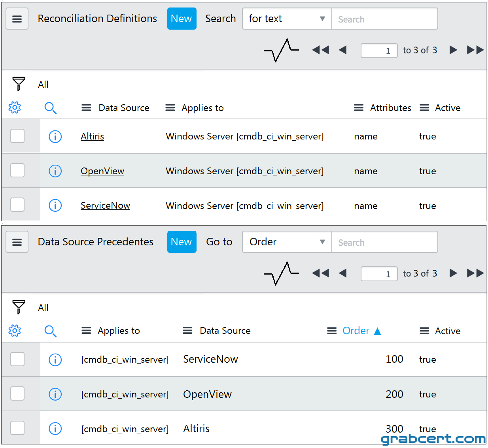488x448 pixels.
Task: Go to last page in Data Source Precedentes
Action: 475,273
